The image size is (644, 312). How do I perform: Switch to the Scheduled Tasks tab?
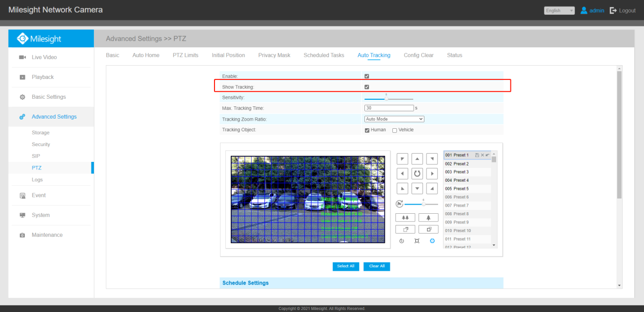click(x=324, y=55)
